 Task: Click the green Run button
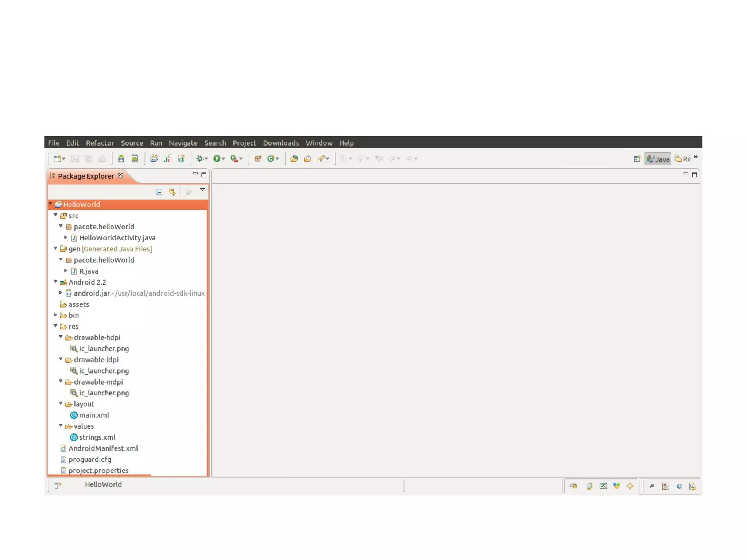[x=217, y=158]
